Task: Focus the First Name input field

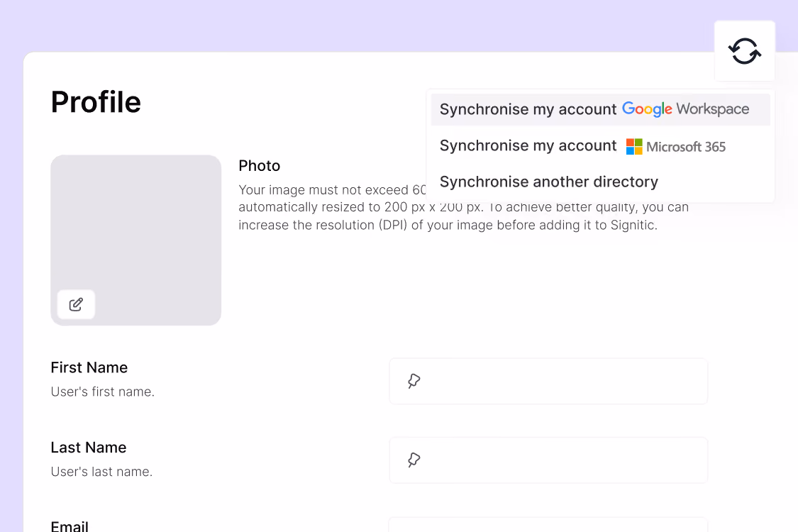Action: coord(548,382)
